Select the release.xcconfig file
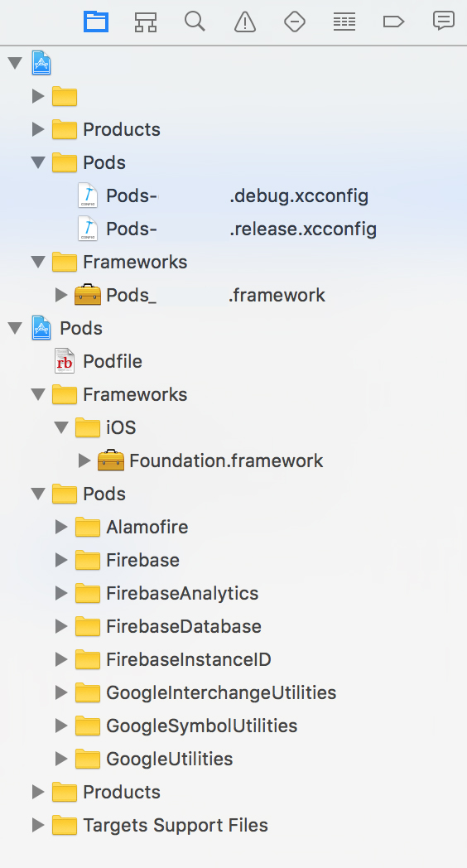The width and height of the screenshot is (467, 868). (228, 229)
